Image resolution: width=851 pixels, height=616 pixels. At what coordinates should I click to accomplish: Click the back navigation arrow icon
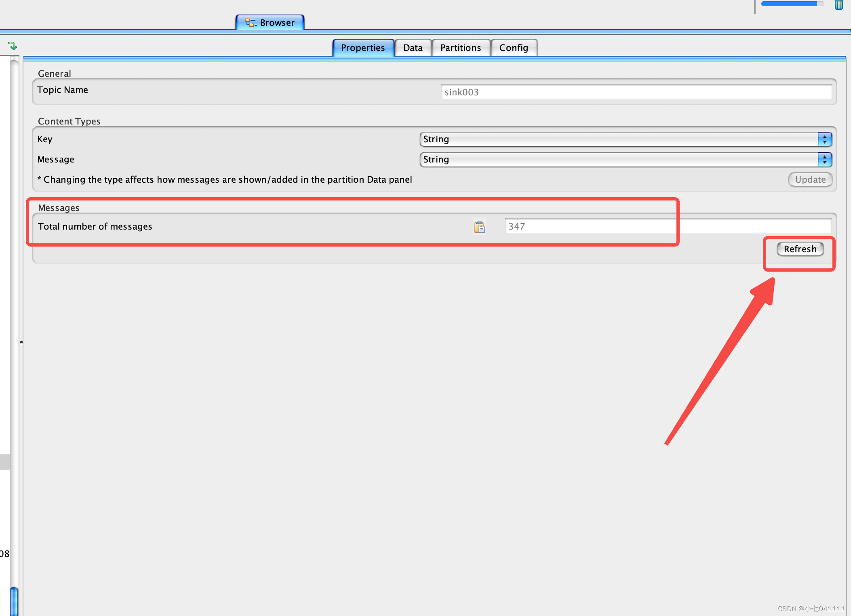[13, 46]
